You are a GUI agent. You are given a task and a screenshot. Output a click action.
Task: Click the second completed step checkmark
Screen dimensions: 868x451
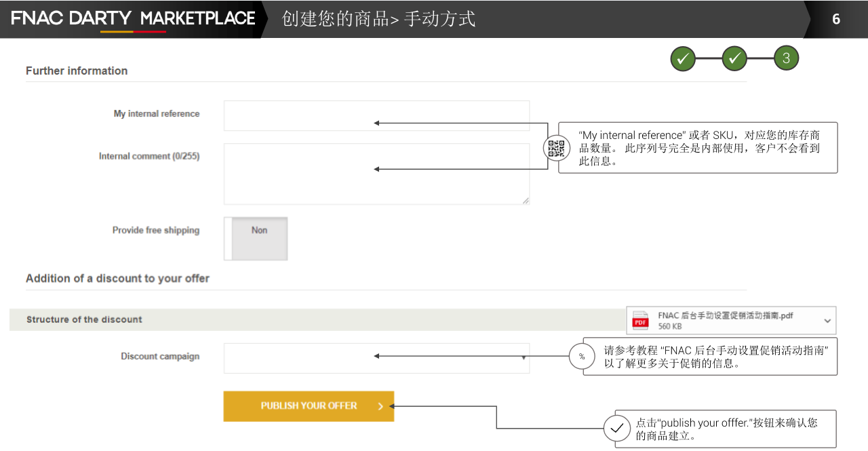tap(734, 59)
